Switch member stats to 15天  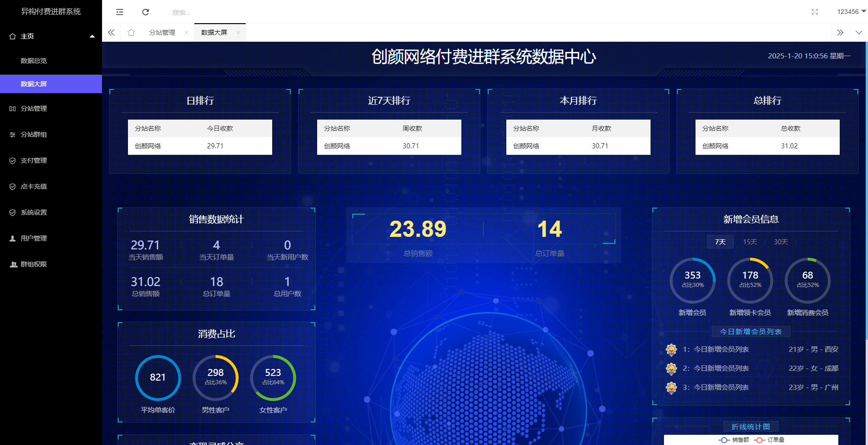(x=750, y=242)
